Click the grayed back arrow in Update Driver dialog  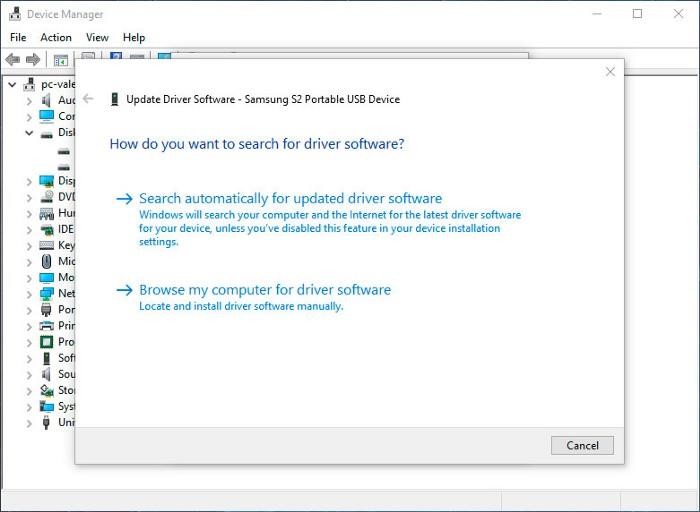tap(88, 99)
